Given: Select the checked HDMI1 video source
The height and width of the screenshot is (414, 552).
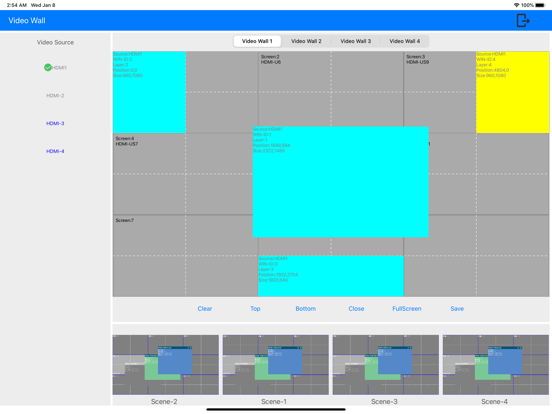Looking at the screenshot, I should (55, 68).
